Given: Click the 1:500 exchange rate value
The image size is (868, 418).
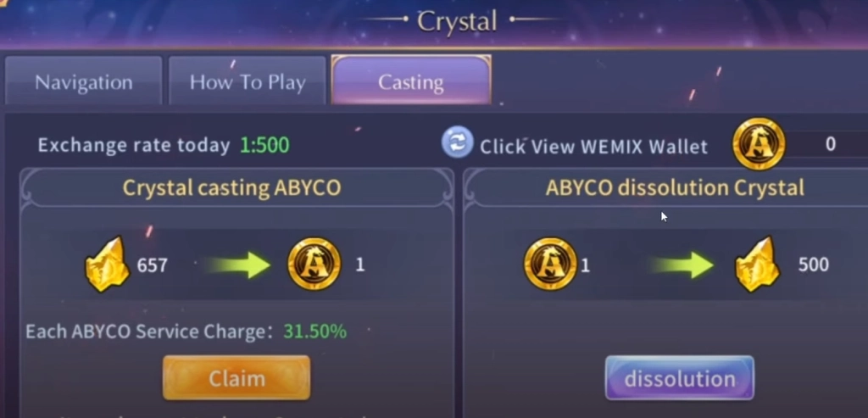Looking at the screenshot, I should tap(264, 146).
